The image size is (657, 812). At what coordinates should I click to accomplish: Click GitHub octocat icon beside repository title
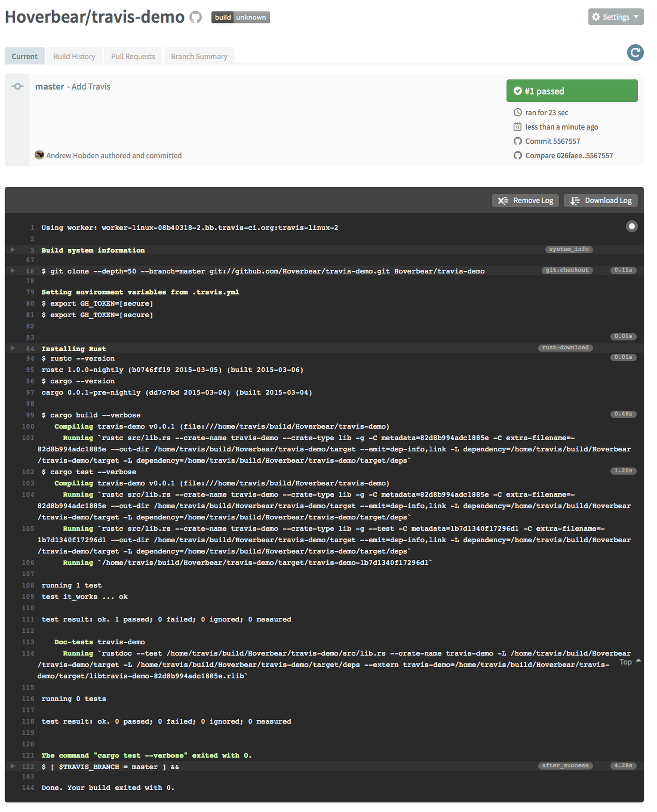tap(195, 17)
